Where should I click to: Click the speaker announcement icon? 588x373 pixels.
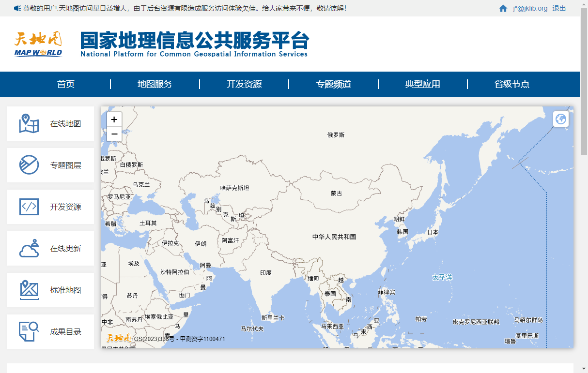[x=17, y=8]
